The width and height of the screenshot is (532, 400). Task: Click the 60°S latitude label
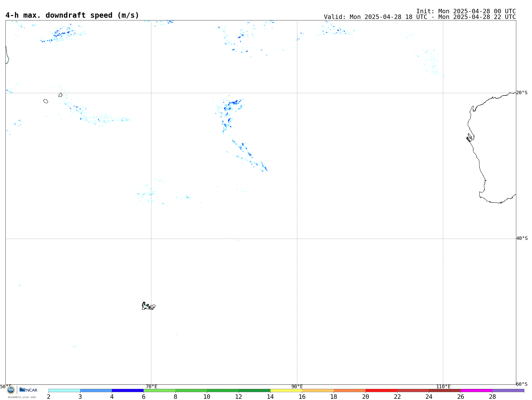click(x=522, y=384)
